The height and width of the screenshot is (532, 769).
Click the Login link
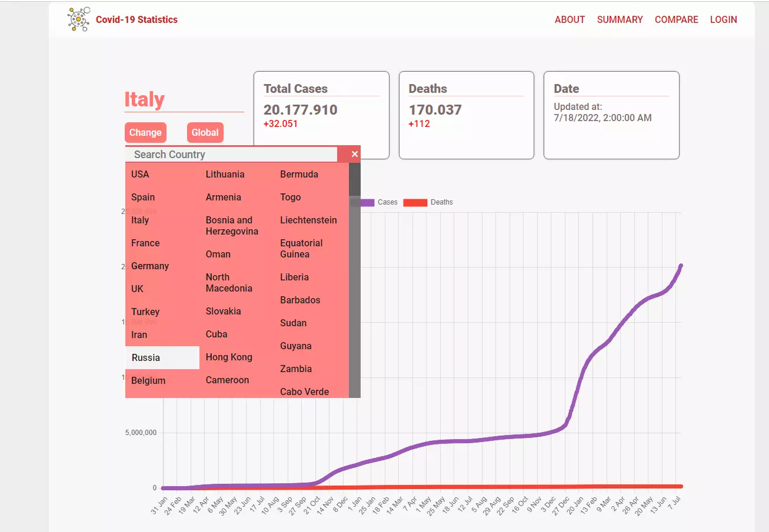(723, 19)
